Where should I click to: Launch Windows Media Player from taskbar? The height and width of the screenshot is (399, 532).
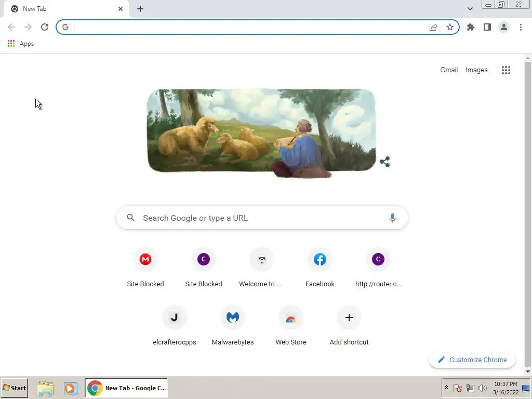(x=70, y=388)
